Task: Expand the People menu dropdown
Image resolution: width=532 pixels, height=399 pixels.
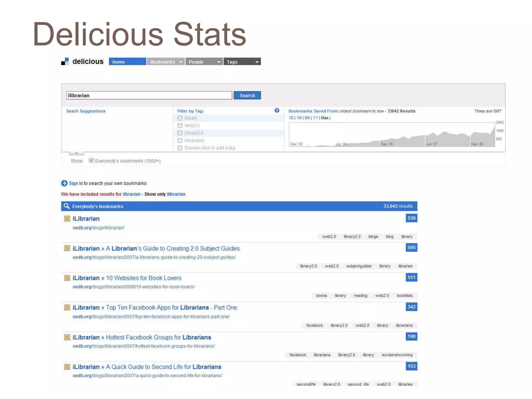Action: click(219, 62)
